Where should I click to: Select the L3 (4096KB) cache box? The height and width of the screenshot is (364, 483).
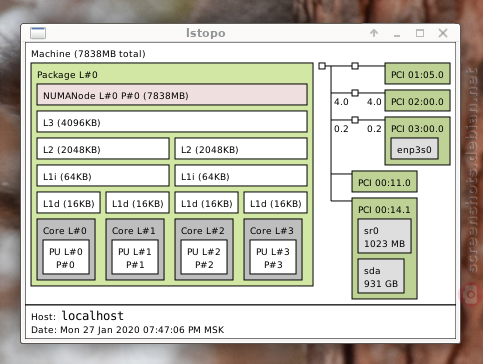click(x=172, y=122)
